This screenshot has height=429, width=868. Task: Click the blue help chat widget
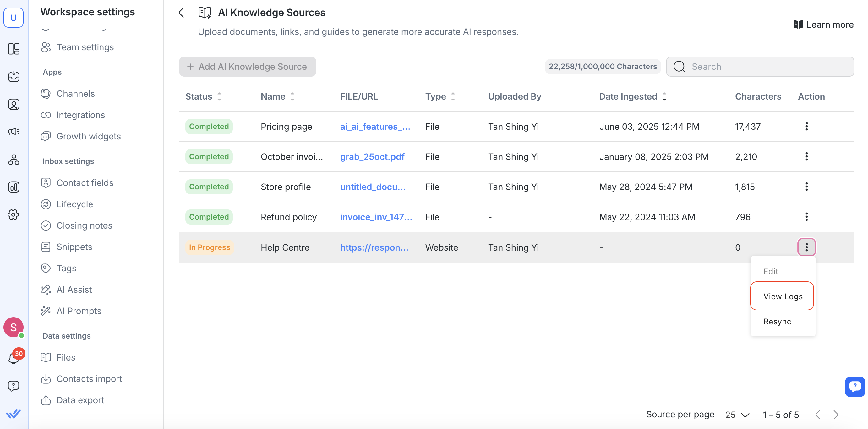pyautogui.click(x=854, y=387)
